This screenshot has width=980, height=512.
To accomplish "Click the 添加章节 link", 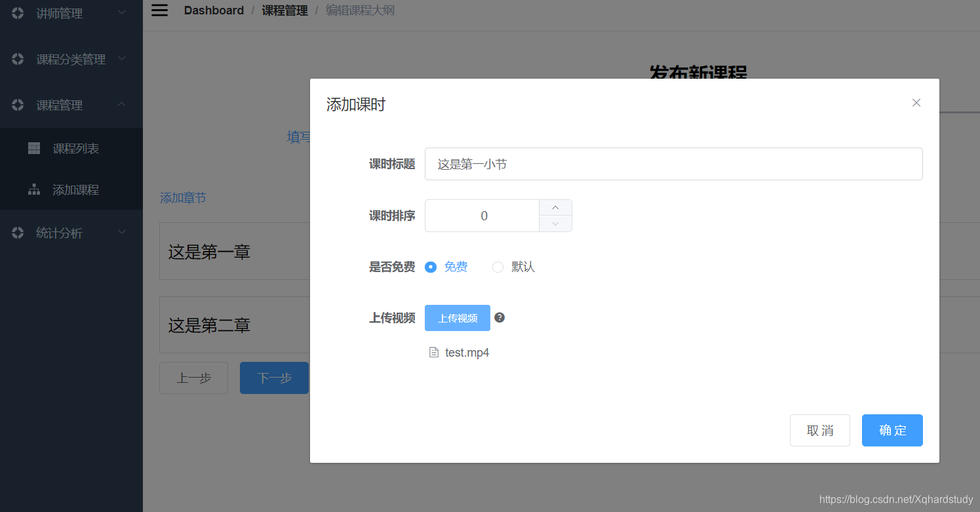I will click(x=183, y=197).
